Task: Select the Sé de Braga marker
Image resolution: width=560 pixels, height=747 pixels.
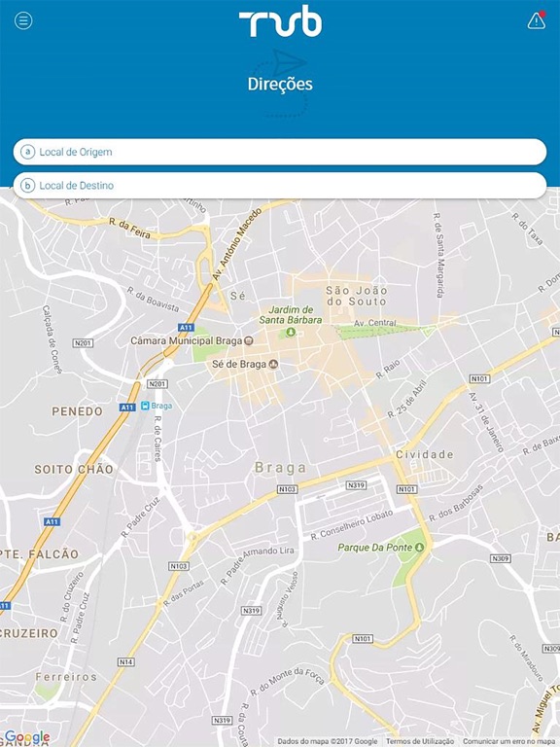Action: coord(273,365)
